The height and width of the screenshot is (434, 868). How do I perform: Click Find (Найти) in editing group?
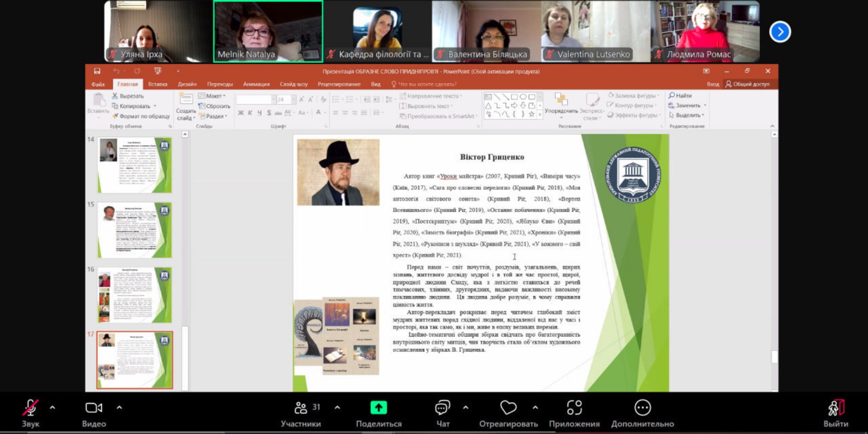[681, 95]
